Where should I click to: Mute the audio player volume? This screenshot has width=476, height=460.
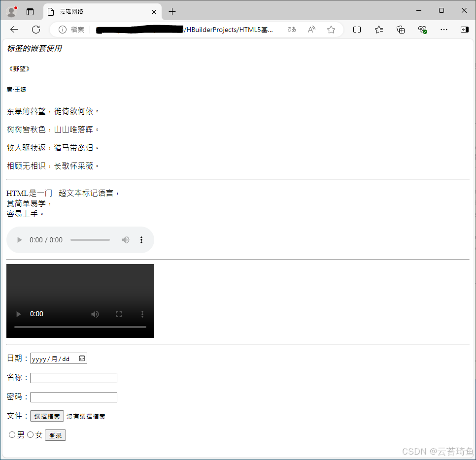125,240
